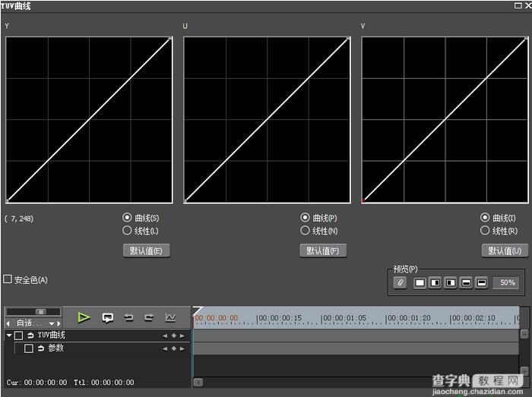Click the red bottom-left point of V curve
532x397 pixels.
coord(363,201)
